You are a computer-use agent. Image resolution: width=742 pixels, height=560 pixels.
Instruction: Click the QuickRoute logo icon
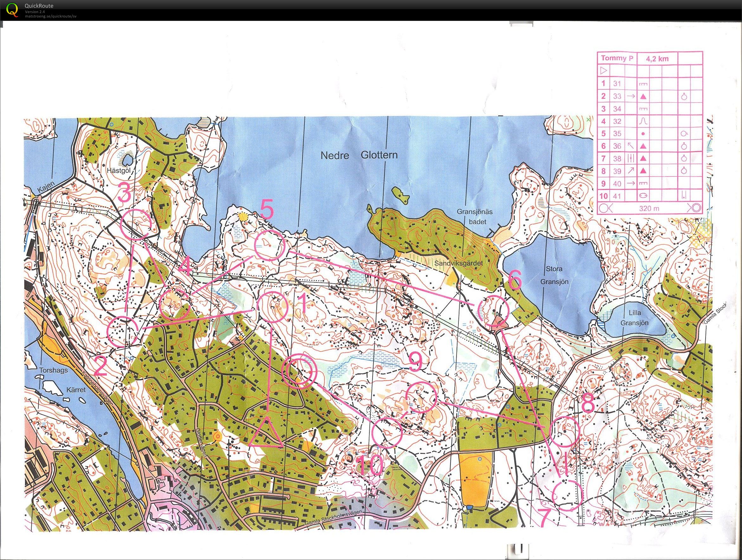[13, 10]
